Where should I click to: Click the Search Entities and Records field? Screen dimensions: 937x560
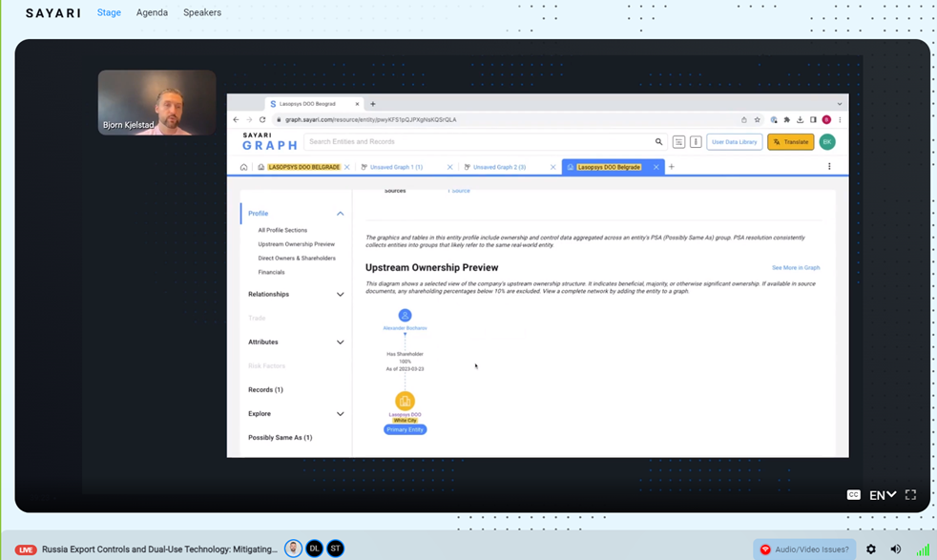click(x=478, y=141)
